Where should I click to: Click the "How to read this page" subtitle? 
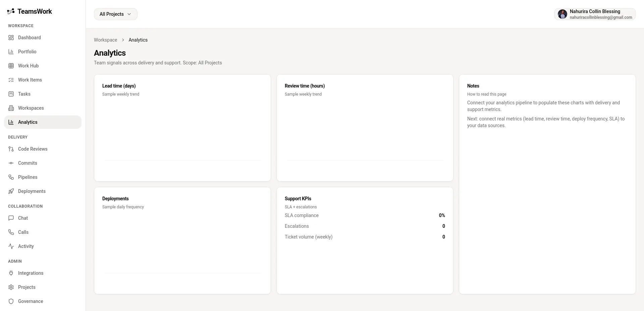(487, 94)
